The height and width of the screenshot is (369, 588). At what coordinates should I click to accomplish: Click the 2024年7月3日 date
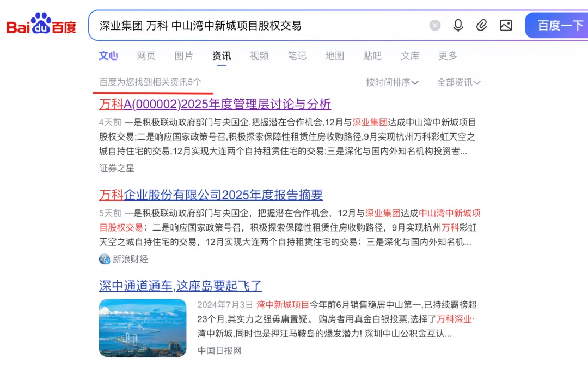(x=225, y=305)
